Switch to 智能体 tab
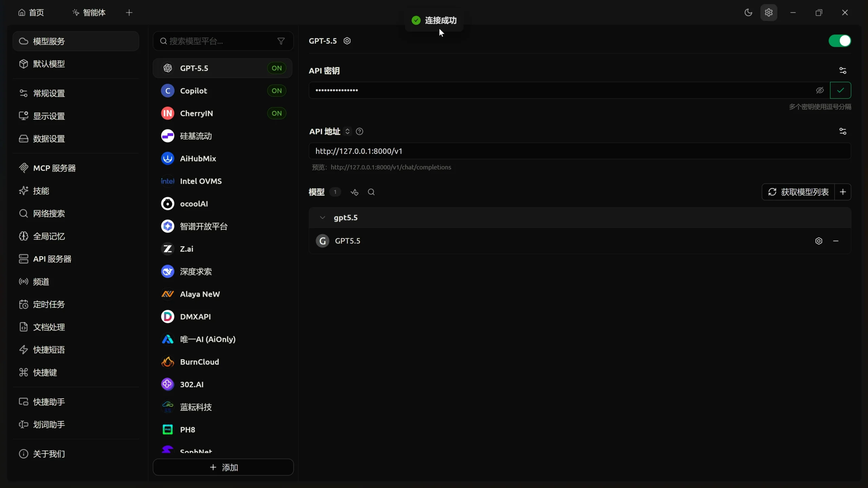 pyautogui.click(x=89, y=13)
